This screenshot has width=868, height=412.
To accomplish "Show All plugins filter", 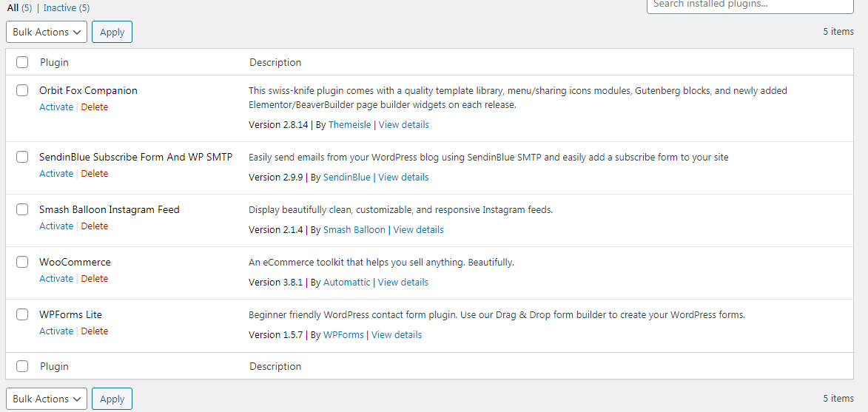I will [13, 7].
